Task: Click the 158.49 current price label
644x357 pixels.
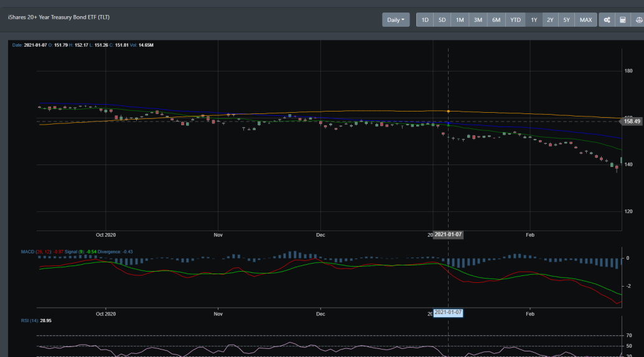Action: 632,121
